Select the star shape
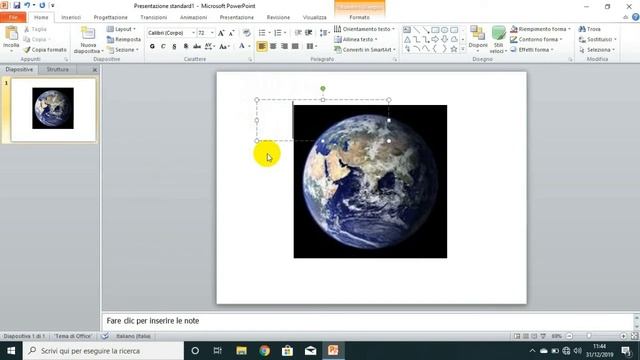 [454, 49]
